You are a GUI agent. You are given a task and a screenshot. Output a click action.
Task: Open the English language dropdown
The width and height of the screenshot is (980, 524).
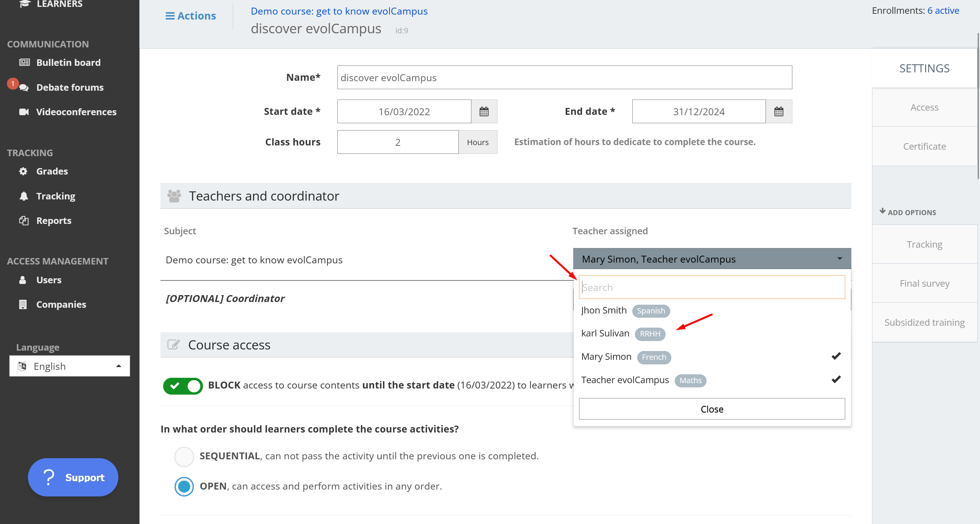point(70,366)
